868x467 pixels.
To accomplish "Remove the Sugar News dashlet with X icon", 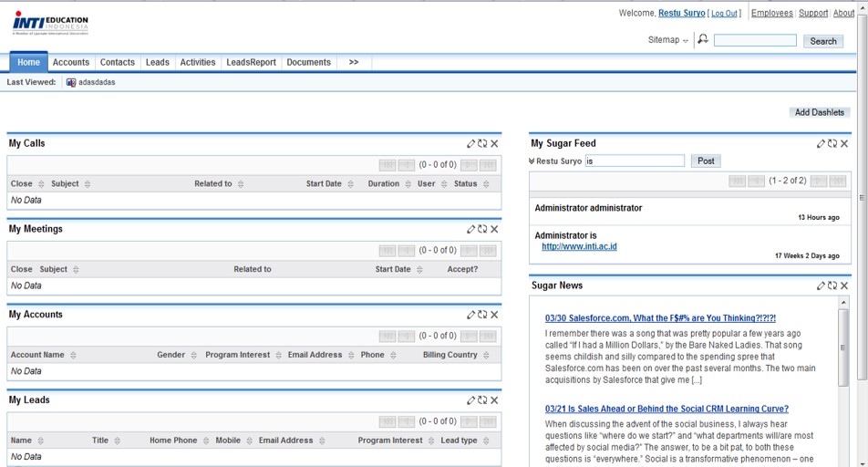I will coord(844,285).
